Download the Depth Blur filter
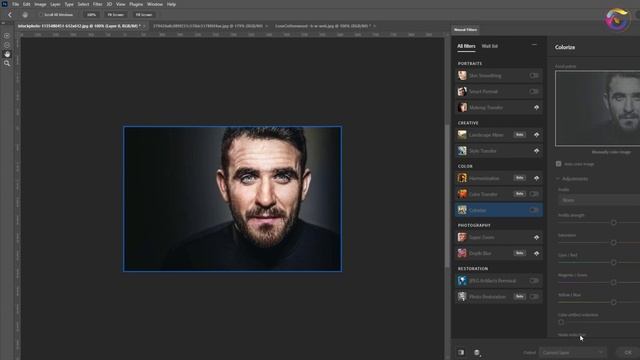This screenshot has height=360, width=640. [536, 253]
